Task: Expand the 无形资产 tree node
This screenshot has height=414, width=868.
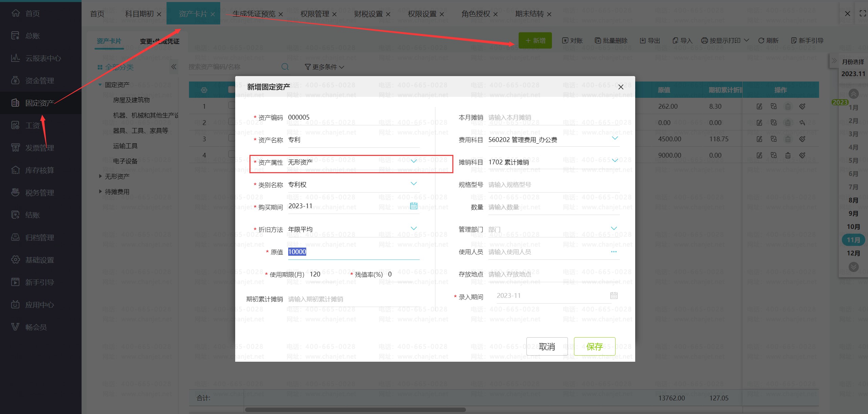Action: click(x=100, y=176)
